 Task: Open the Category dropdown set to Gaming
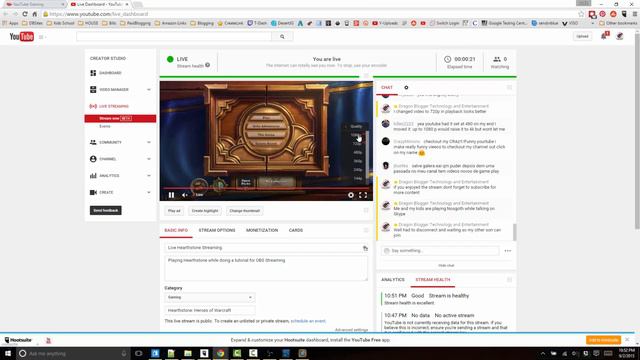pos(209,297)
